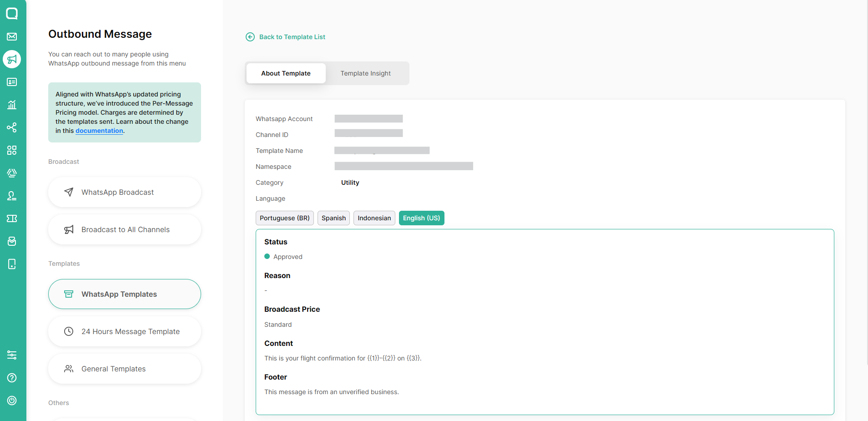The image size is (868, 421).
Task: Click the redacted Namespace value
Action: pos(404,166)
